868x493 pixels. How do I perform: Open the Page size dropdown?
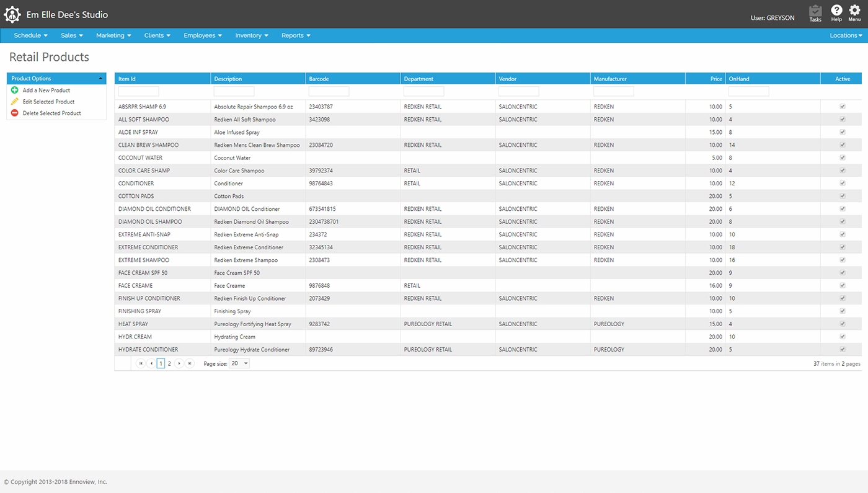tap(239, 363)
